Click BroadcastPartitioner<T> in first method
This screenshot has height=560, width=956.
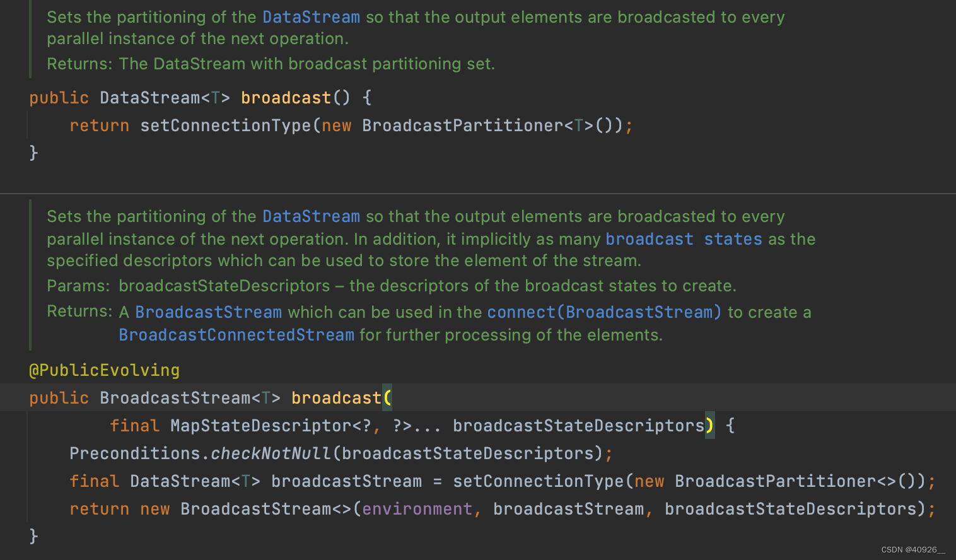tap(477, 125)
